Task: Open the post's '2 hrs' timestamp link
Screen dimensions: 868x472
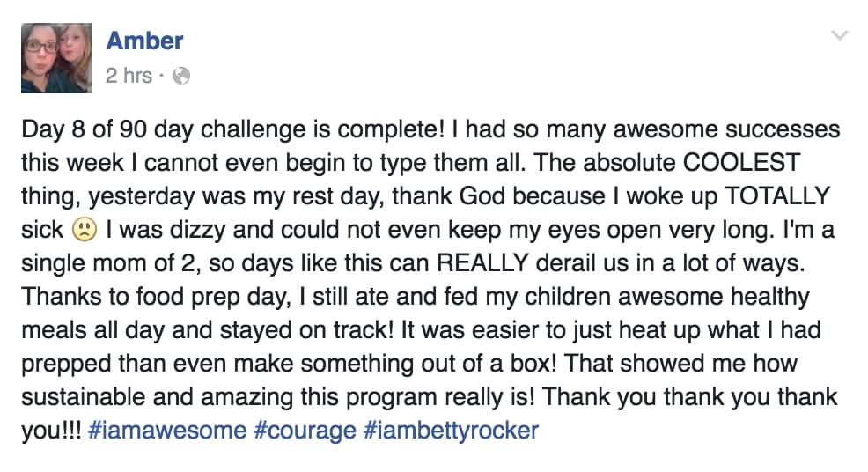Action: 129,76
